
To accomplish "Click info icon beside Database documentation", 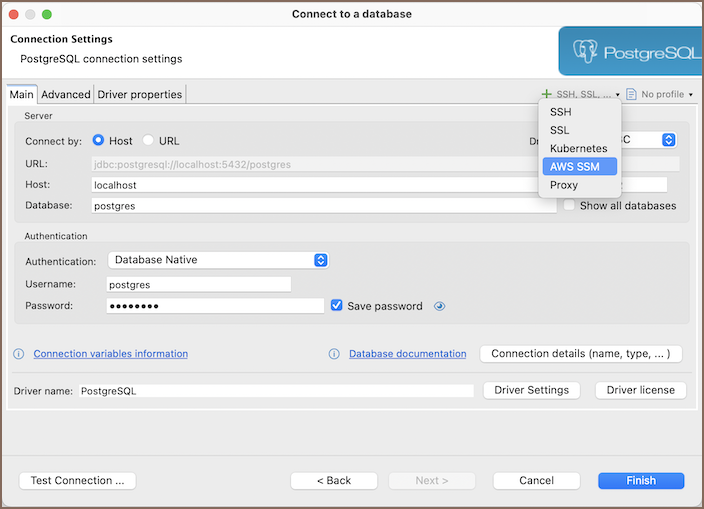I will (334, 354).
